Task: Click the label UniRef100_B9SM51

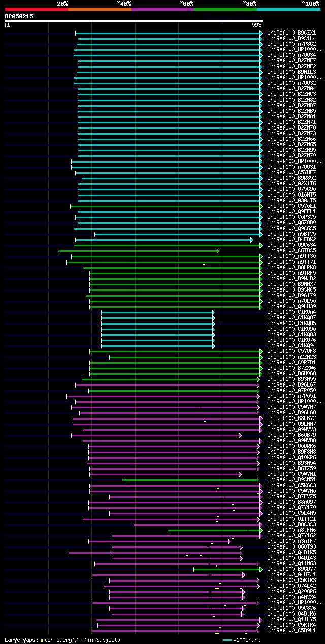Action: click(292, 480)
